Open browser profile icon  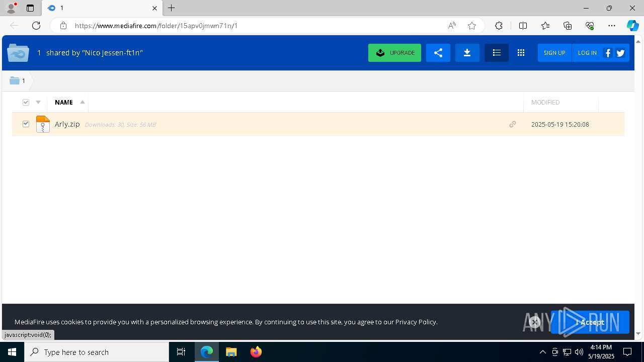[11, 8]
